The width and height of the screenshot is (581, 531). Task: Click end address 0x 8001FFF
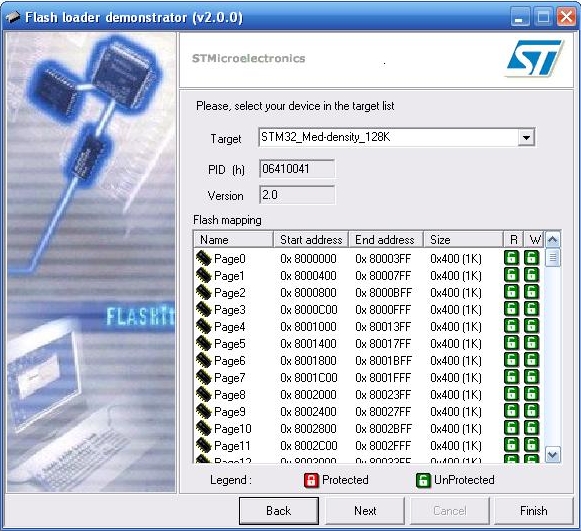tap(383, 378)
